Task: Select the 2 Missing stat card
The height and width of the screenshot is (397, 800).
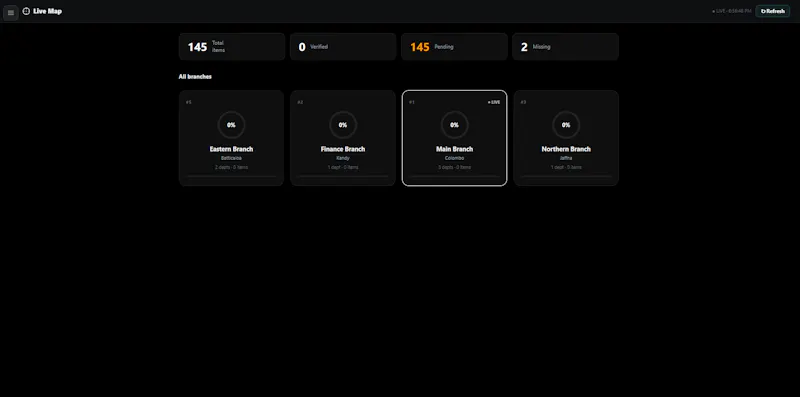Action: 565,47
